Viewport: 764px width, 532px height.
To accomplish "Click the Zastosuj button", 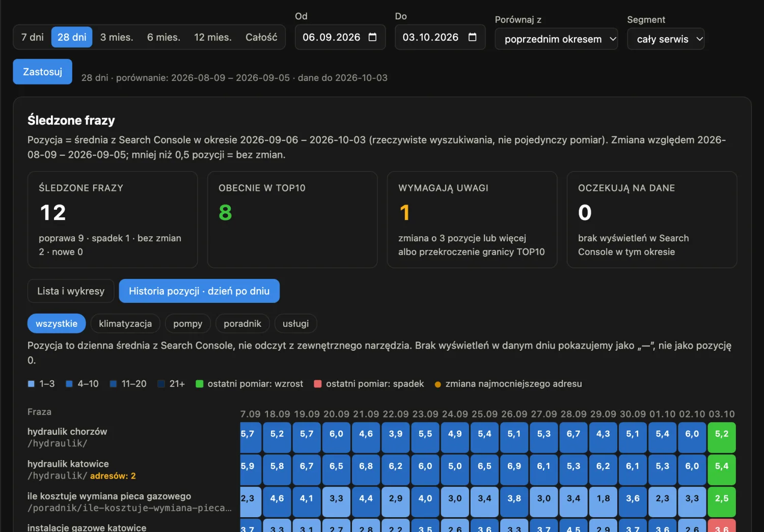I will coord(42,72).
